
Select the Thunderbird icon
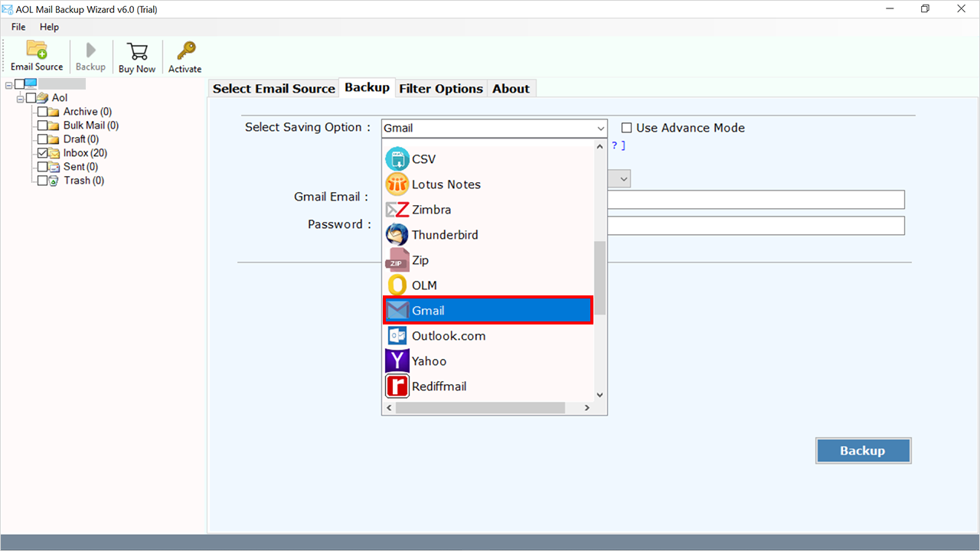(397, 235)
